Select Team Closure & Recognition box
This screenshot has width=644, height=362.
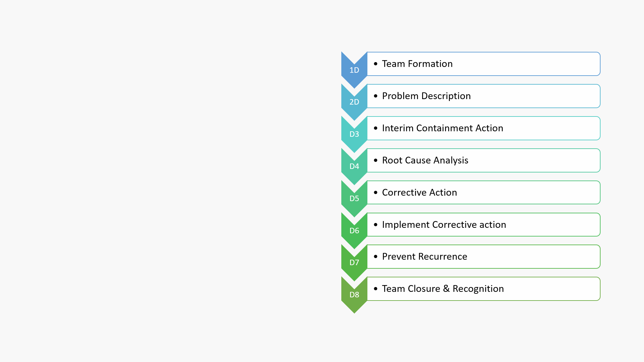pyautogui.click(x=484, y=289)
